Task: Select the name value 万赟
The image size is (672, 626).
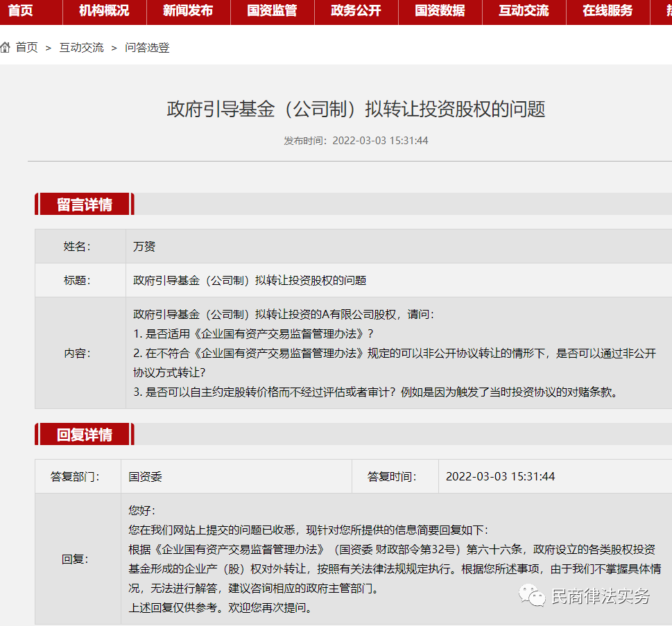Action: tap(144, 246)
